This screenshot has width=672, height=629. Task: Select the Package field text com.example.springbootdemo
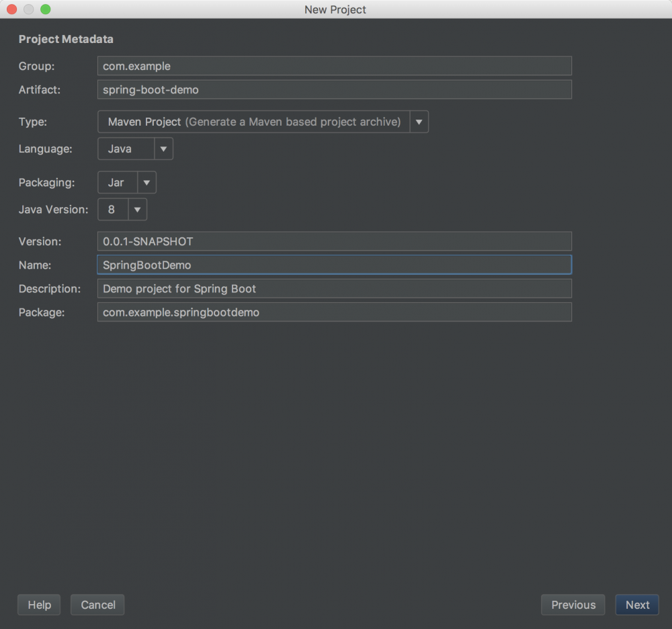tap(334, 312)
